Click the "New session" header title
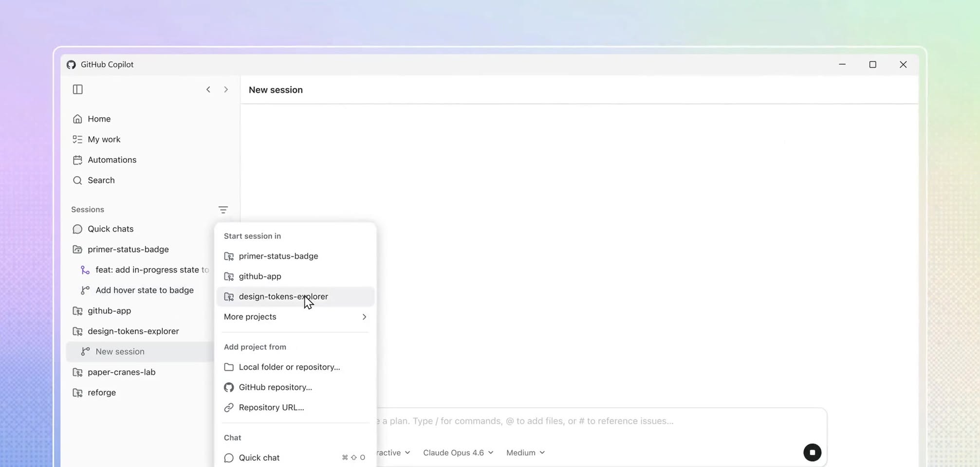Viewport: 980px width, 467px height. click(x=276, y=90)
